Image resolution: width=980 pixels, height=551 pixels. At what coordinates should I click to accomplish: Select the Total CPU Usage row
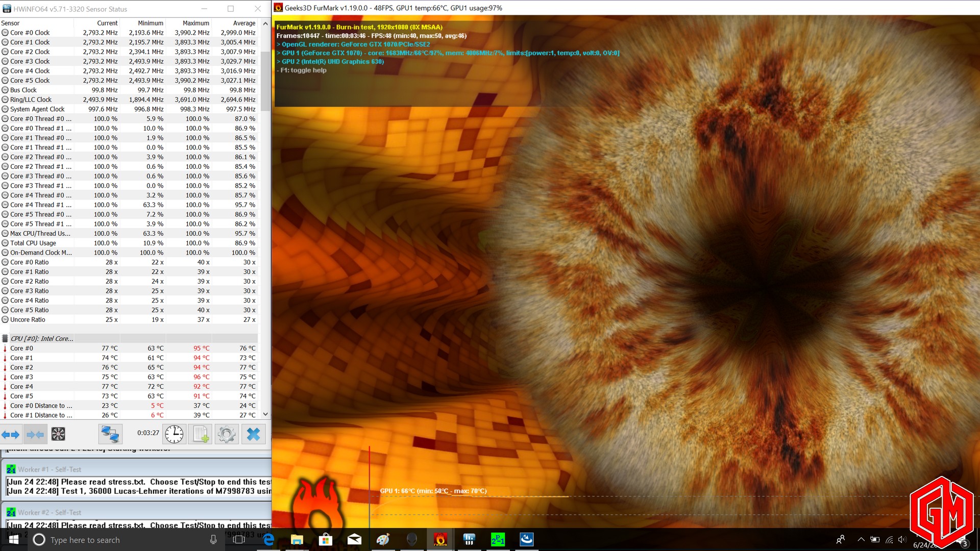[x=129, y=243]
